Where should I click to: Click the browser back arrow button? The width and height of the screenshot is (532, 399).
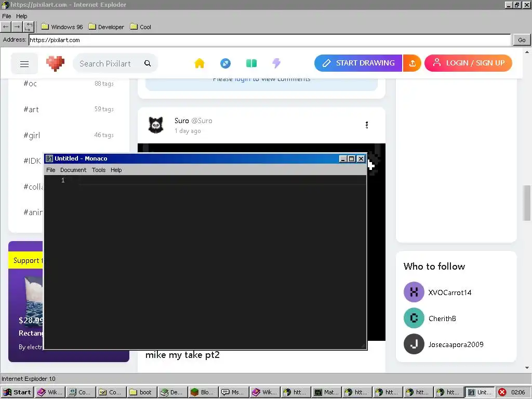(x=6, y=27)
